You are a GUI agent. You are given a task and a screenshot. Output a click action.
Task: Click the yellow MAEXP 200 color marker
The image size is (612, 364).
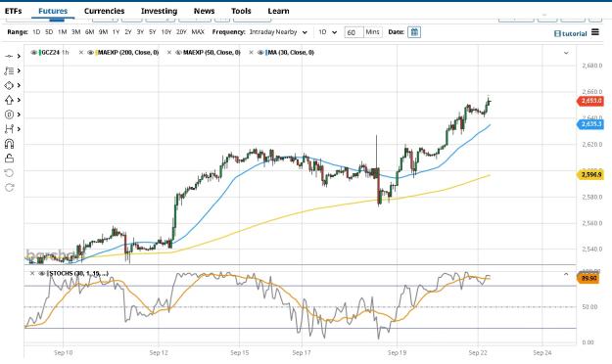[x=96, y=52]
